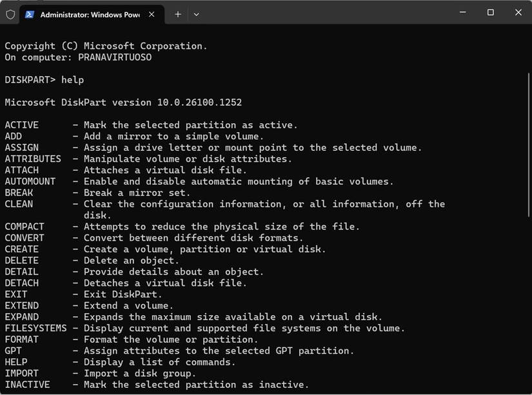Screen dimensions: 532x395
Task: Open a new terminal tab with the plus icon
Action: pyautogui.click(x=177, y=14)
